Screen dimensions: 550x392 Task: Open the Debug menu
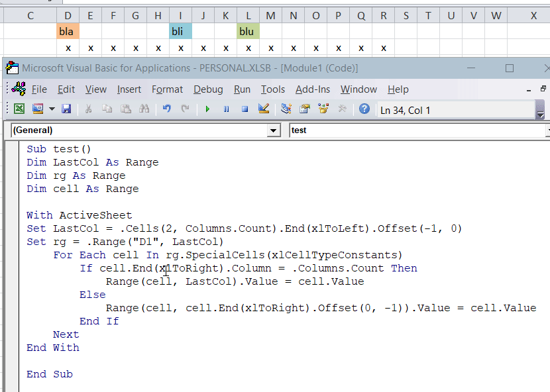(208, 89)
